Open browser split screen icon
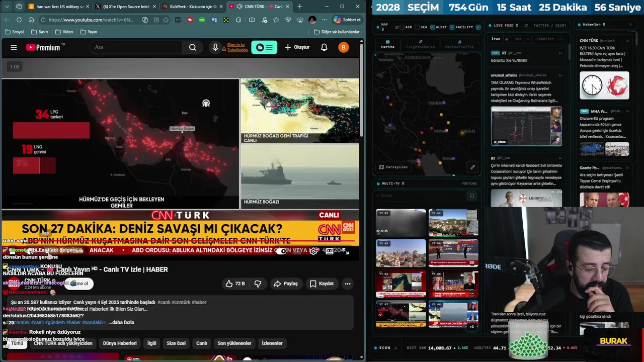 click(252, 20)
